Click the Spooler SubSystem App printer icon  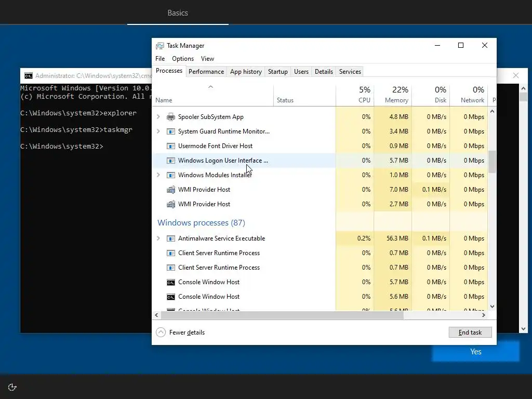pos(170,117)
